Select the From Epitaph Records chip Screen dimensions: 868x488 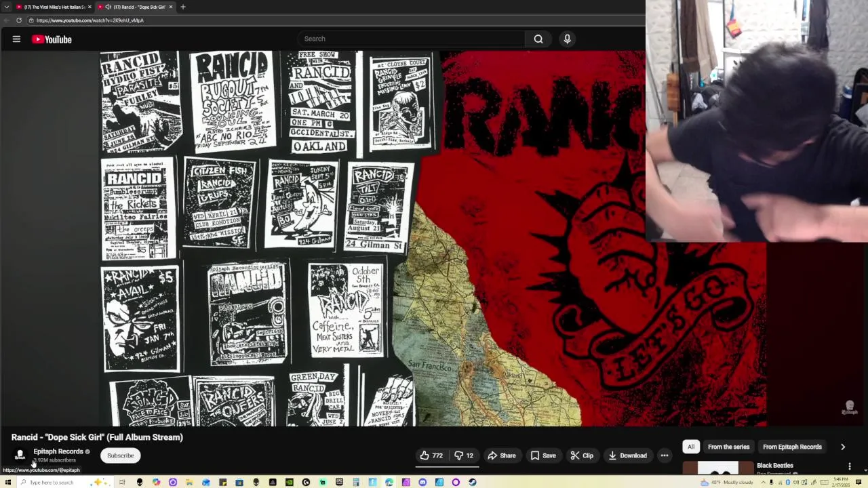click(x=792, y=447)
